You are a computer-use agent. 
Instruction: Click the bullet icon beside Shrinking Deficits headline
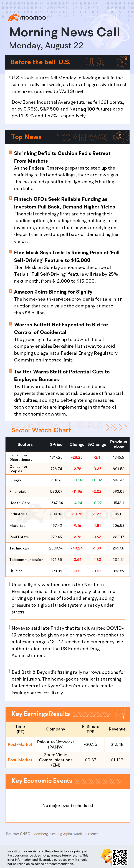[11, 153]
